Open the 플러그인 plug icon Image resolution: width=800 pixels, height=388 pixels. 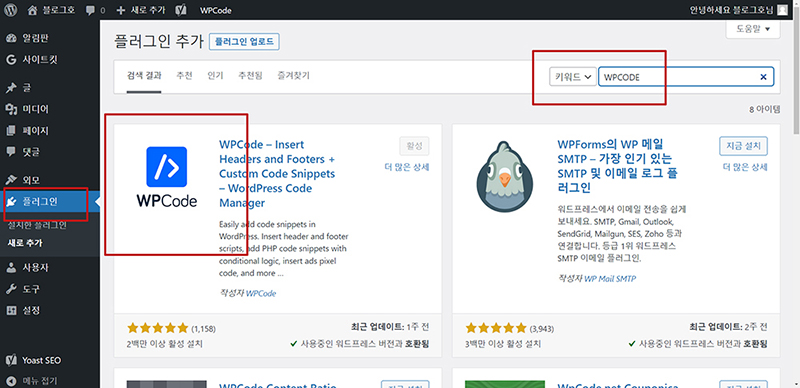pos(11,202)
